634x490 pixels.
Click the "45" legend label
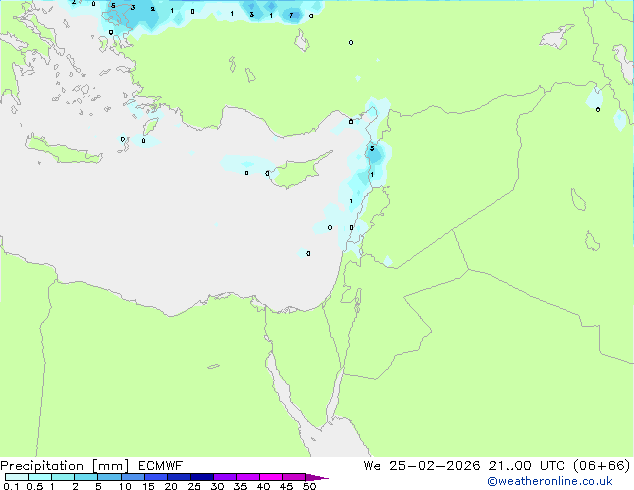tap(287, 486)
